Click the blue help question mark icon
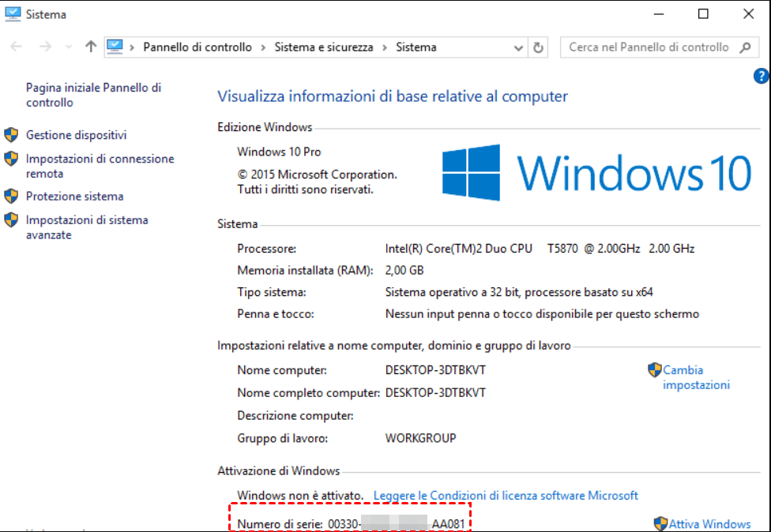This screenshot has height=532, width=771. click(762, 76)
